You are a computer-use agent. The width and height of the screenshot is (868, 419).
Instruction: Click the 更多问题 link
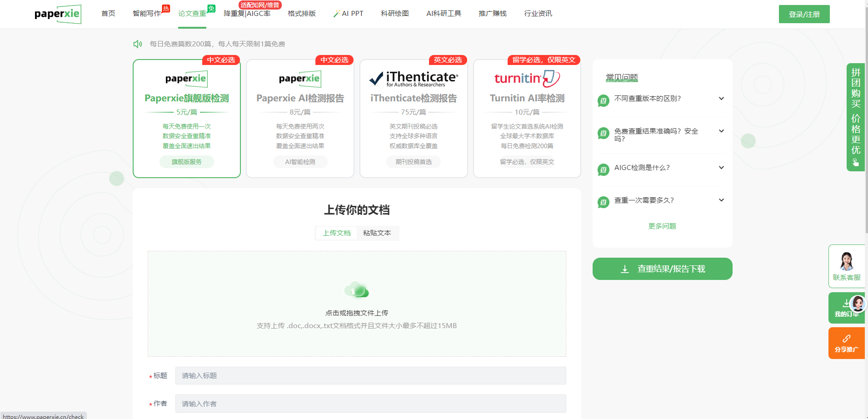click(662, 226)
